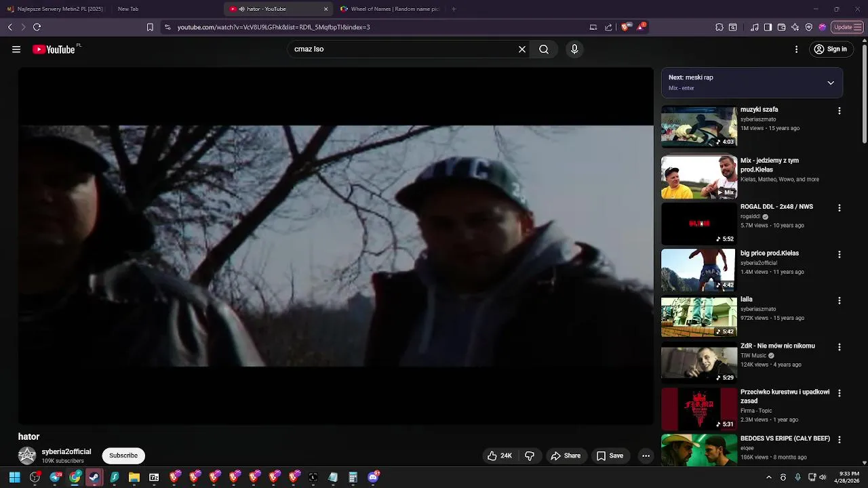868x488 pixels.
Task: Open 'Przeciwko kurestwu i upadkowi zasad' video title
Action: click(785, 396)
